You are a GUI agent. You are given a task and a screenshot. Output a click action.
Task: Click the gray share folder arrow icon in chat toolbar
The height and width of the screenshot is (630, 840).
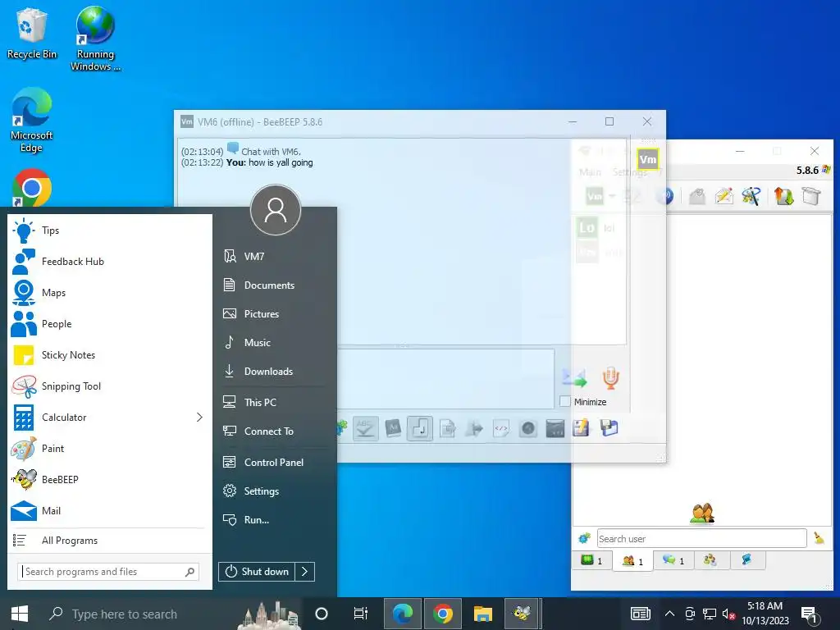(474, 428)
